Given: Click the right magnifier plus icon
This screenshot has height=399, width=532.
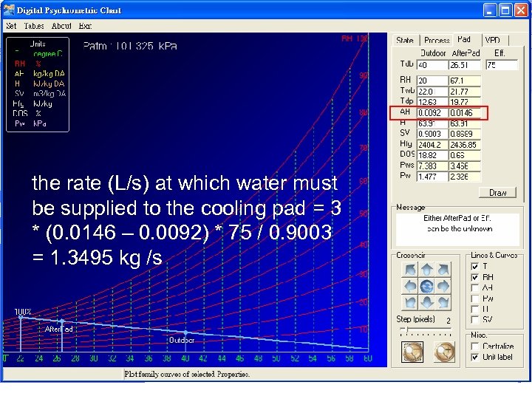Looking at the screenshot, I should (x=445, y=352).
